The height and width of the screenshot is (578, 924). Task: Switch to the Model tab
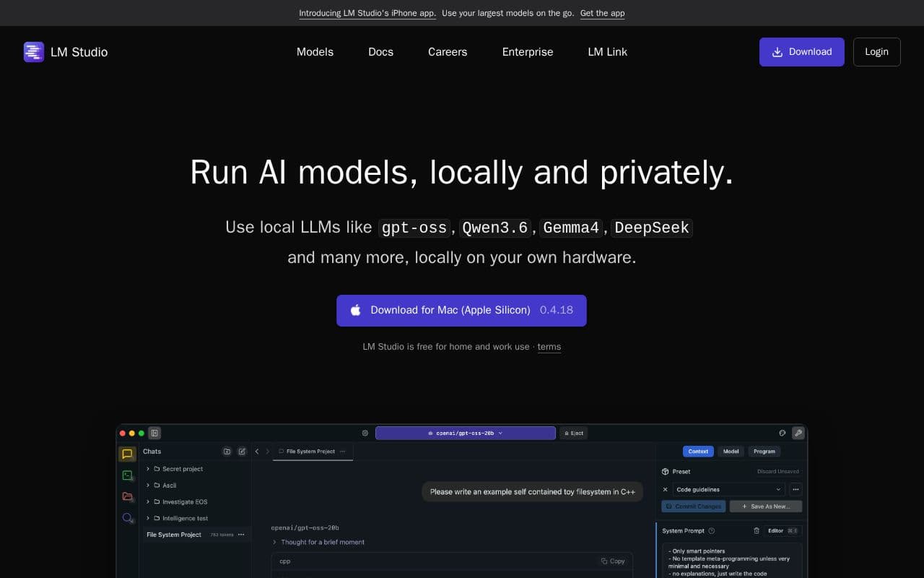[731, 452]
